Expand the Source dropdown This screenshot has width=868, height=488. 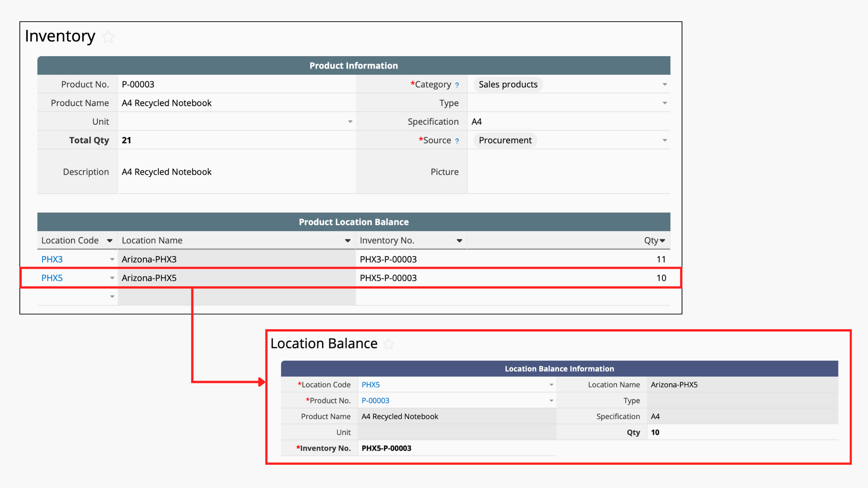(x=665, y=140)
